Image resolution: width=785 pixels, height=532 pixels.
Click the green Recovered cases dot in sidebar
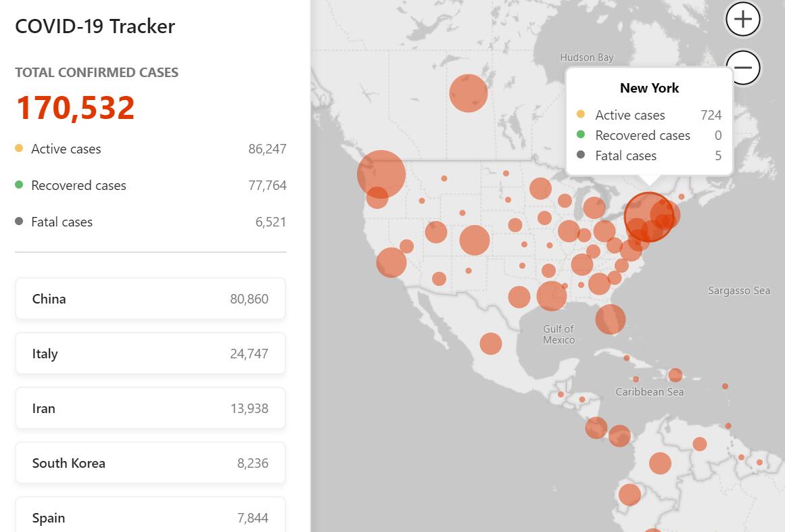click(19, 185)
